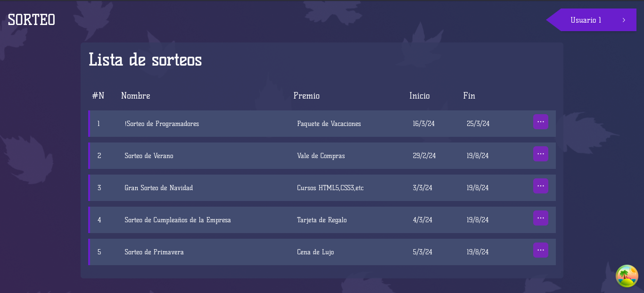Click the palm tree beach icon
Viewport: 644px width, 293px height.
[x=627, y=276]
